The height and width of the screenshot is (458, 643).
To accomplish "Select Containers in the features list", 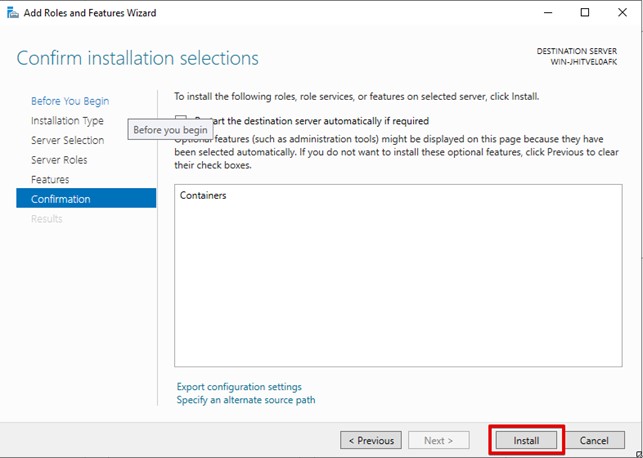I will [x=203, y=196].
